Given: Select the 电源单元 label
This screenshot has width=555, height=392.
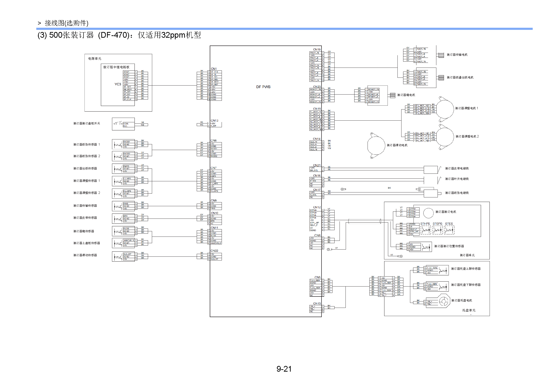Looking at the screenshot, I should click(x=94, y=59).
